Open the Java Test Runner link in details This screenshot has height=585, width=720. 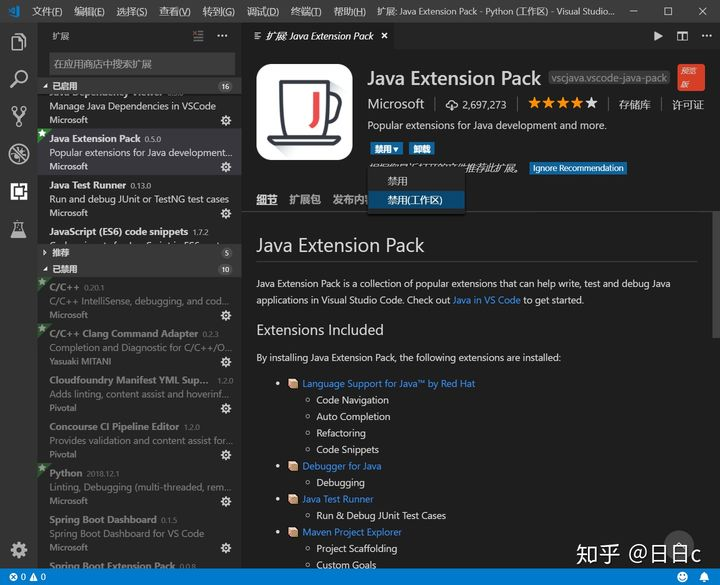(338, 499)
